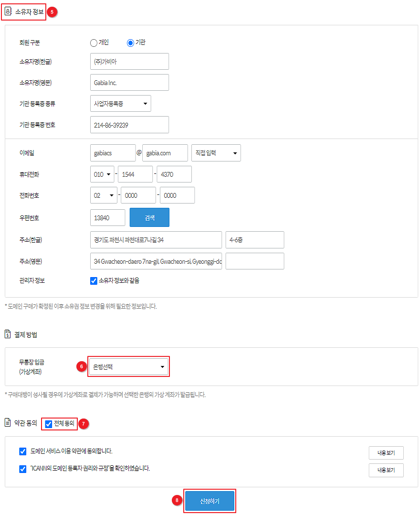Uncheck the ICANN registrant rights checkbox
The width and height of the screenshot is (420, 515).
(x=23, y=469)
